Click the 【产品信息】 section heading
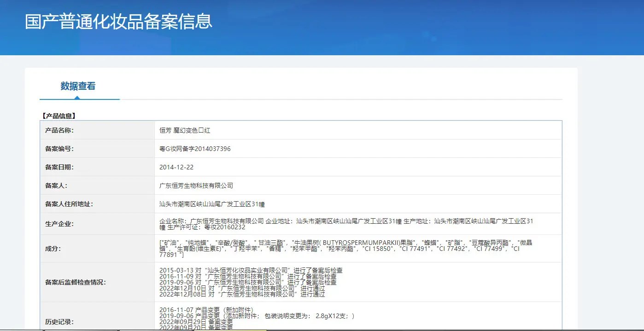This screenshot has width=644, height=331. [58, 116]
